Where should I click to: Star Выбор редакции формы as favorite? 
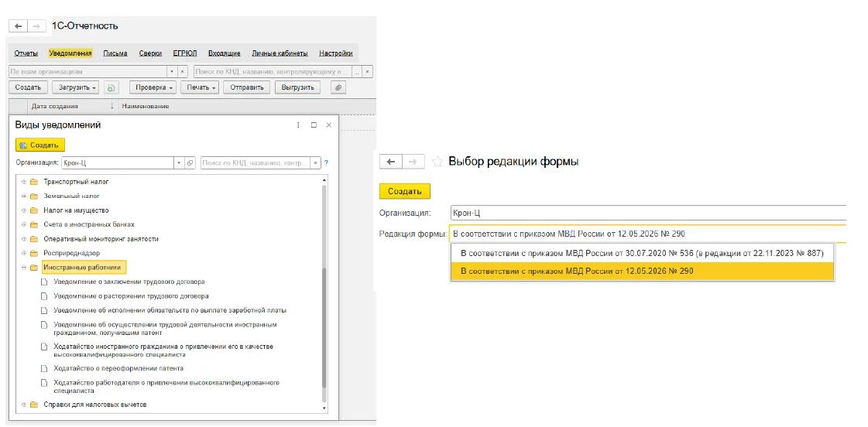[x=437, y=162]
